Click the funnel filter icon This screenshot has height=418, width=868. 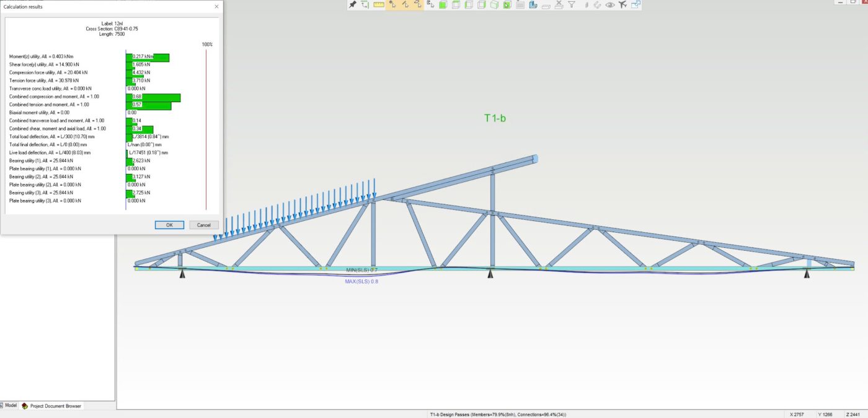(572, 5)
